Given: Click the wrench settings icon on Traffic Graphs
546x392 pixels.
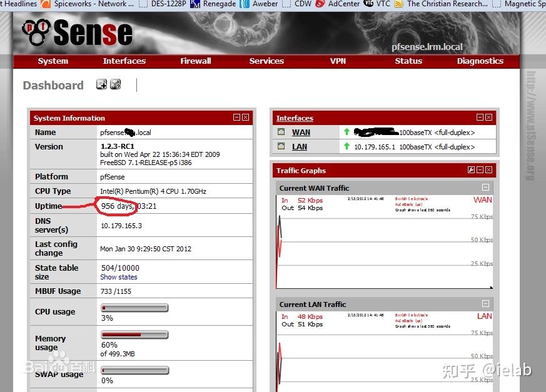Looking at the screenshot, I should [471, 169].
